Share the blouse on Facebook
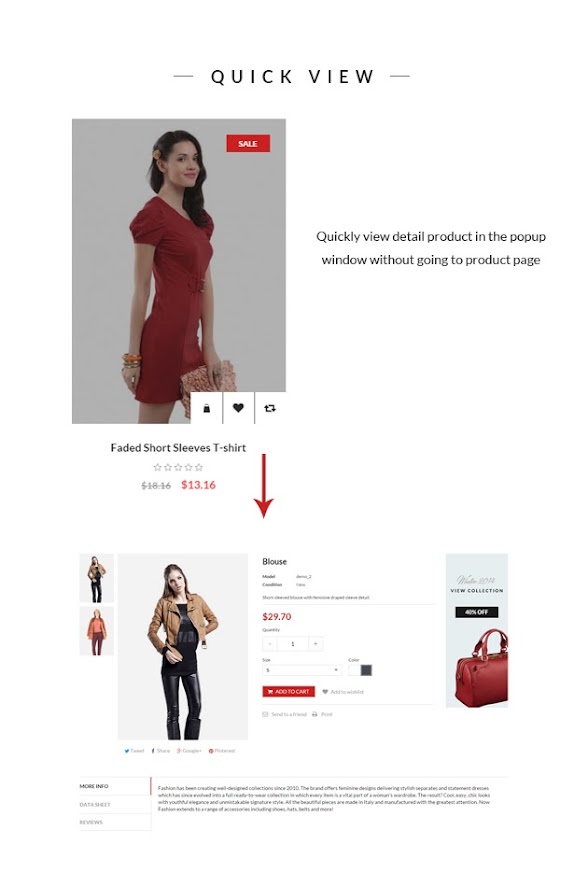 click(x=160, y=751)
